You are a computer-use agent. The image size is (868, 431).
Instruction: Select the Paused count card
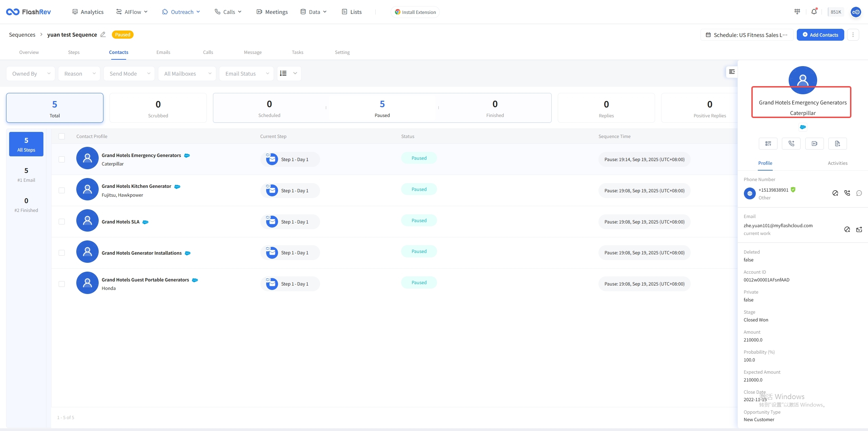click(x=382, y=108)
